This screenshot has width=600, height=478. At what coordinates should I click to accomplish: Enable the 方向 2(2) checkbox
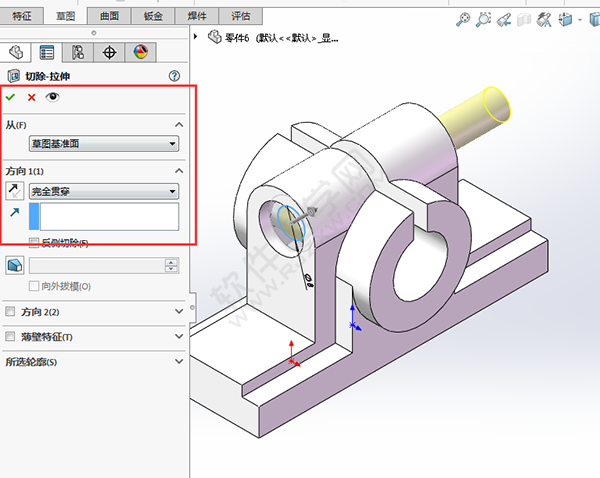click(x=10, y=311)
